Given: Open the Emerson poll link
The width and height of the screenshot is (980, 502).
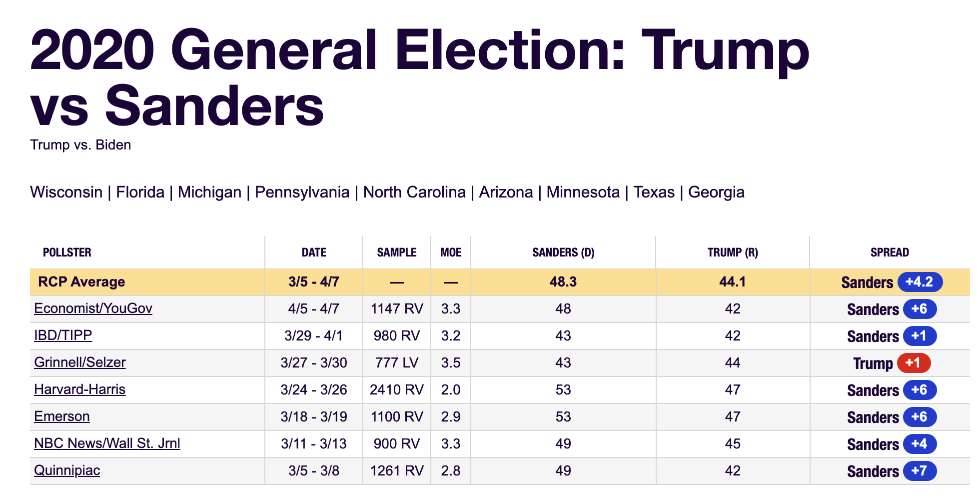Looking at the screenshot, I should point(62,416).
